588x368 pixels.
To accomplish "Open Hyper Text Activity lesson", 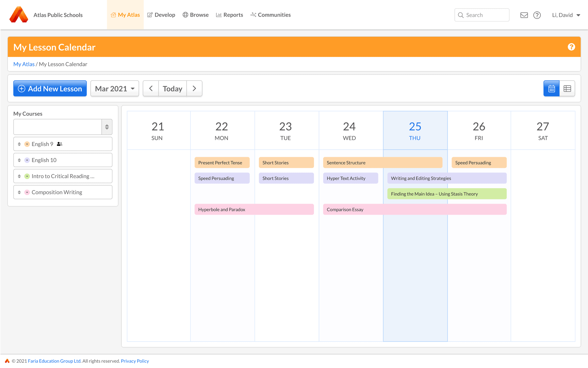I will pos(351,178).
